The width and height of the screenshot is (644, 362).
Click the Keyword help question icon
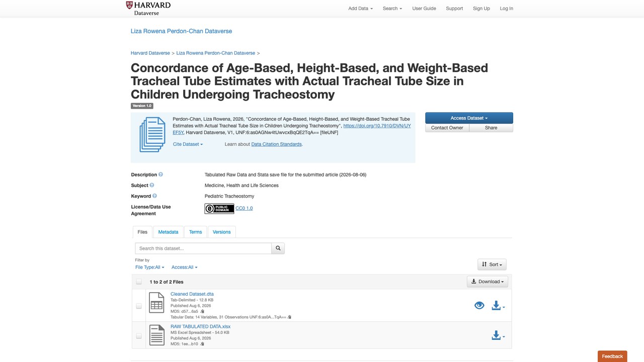click(154, 196)
